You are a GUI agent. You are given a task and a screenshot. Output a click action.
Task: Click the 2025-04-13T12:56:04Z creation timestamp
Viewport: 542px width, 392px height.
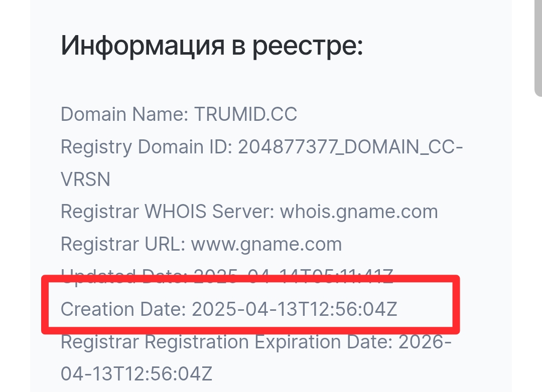(295, 309)
